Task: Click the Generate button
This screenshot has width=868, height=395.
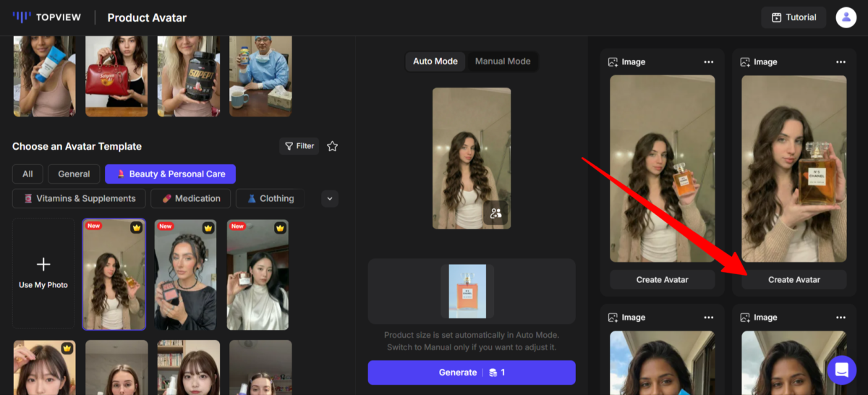Action: 472,373
